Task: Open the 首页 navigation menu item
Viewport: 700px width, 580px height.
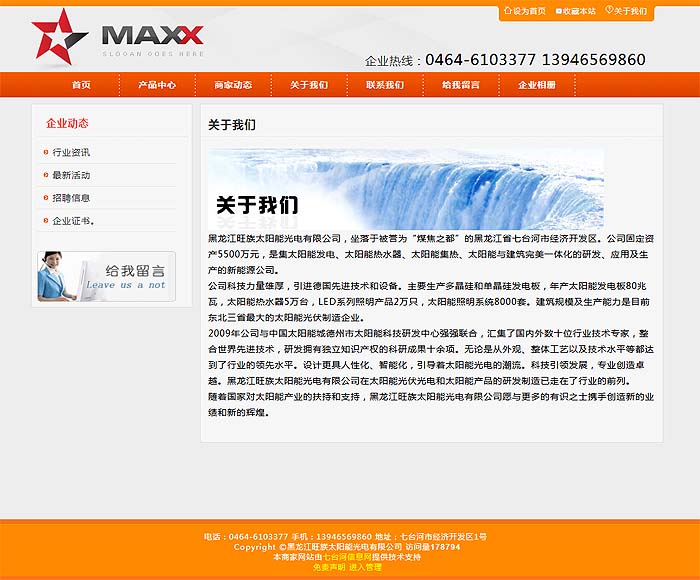Action: click(x=81, y=85)
